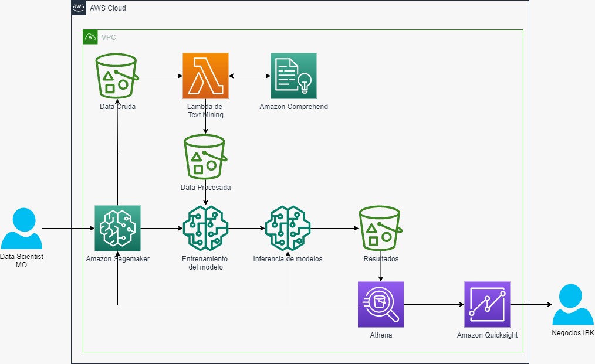Click the Amazon Sagemaker icon
The image size is (595, 364).
(117, 228)
